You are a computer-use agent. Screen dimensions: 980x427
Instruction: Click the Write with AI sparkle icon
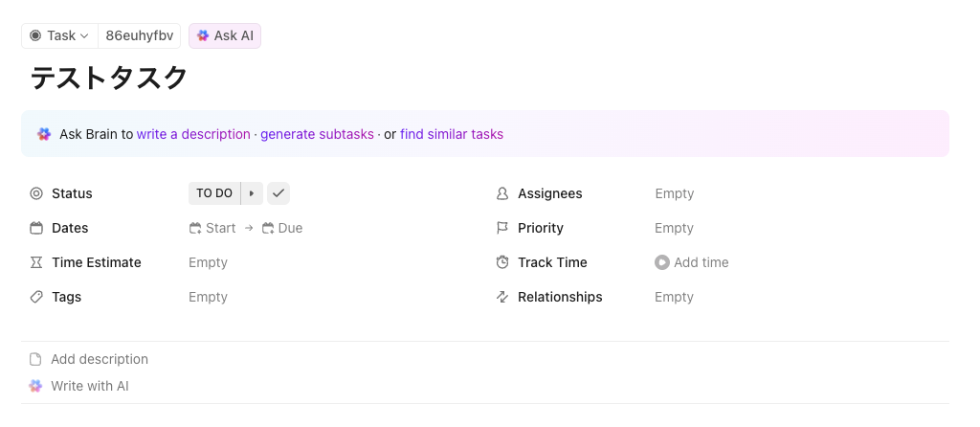click(36, 386)
